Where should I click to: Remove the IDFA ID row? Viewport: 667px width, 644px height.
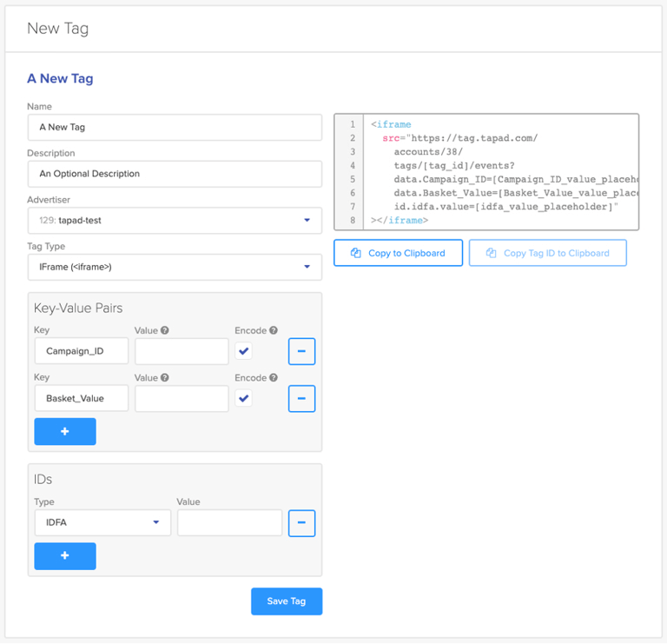pos(301,522)
